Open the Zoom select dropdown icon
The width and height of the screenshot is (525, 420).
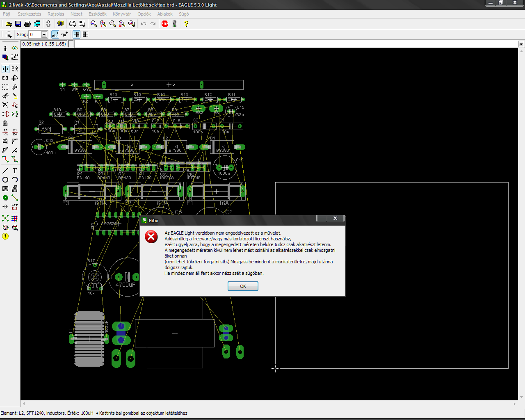point(131,24)
